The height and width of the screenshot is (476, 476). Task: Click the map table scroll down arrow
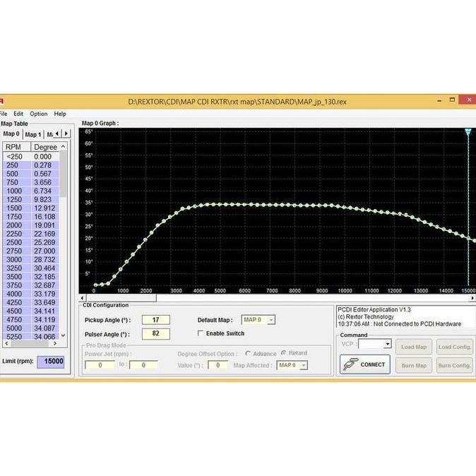click(x=63, y=335)
